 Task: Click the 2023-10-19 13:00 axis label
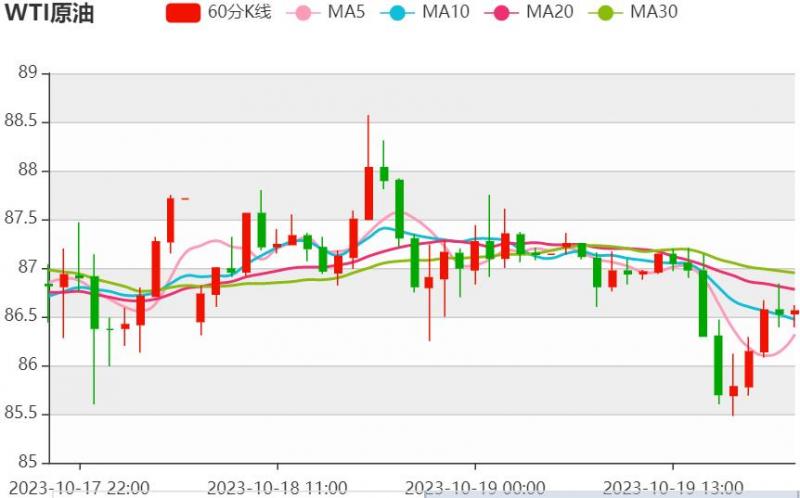673,488
